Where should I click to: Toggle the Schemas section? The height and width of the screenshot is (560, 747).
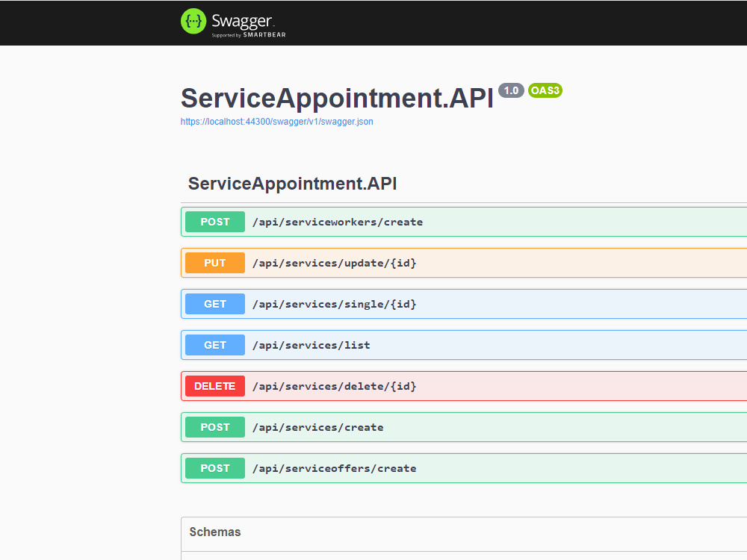click(x=464, y=532)
